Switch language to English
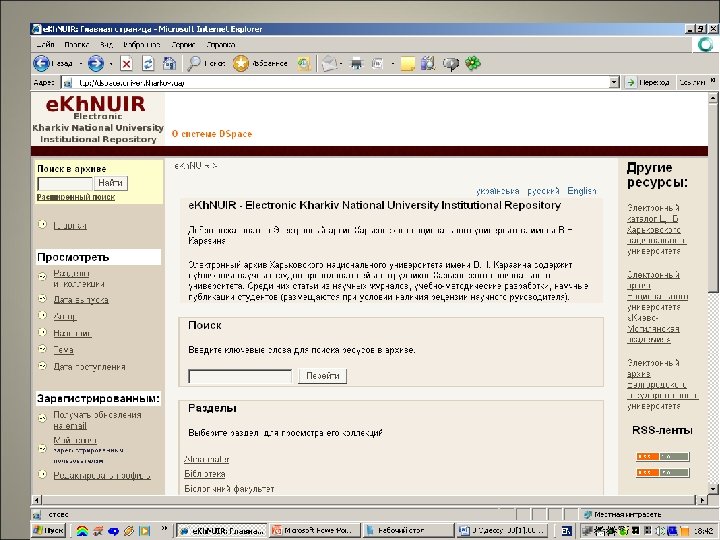Screen dimensions: 720x540 click(582, 191)
